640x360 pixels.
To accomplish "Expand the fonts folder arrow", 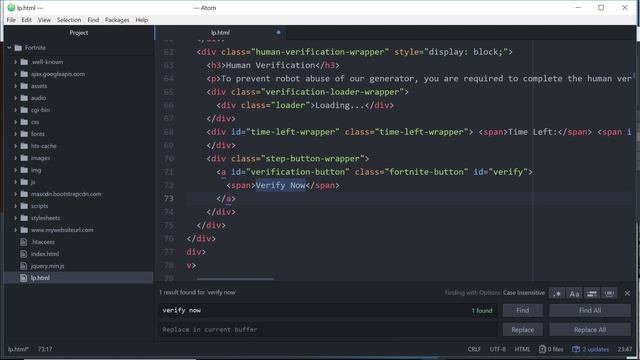I will (16, 134).
